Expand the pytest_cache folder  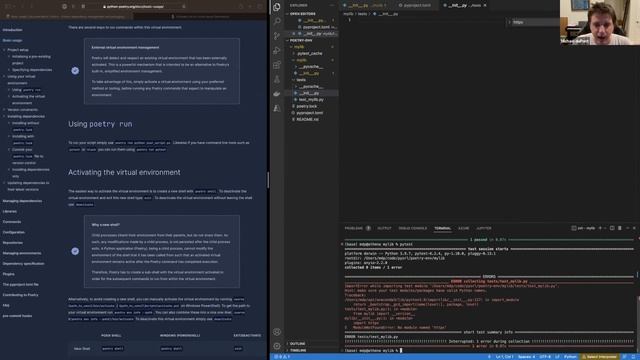[309, 53]
